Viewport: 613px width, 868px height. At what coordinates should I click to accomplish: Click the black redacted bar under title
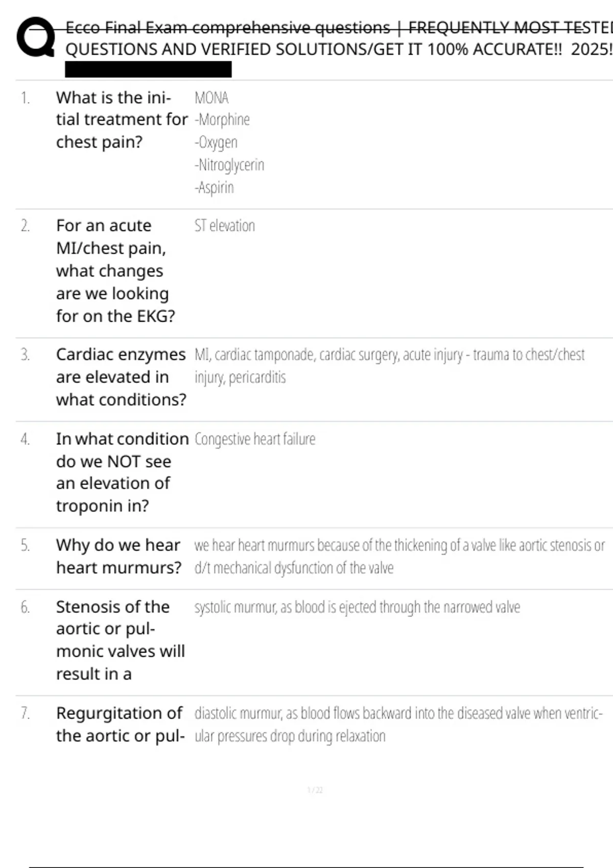[x=148, y=69]
